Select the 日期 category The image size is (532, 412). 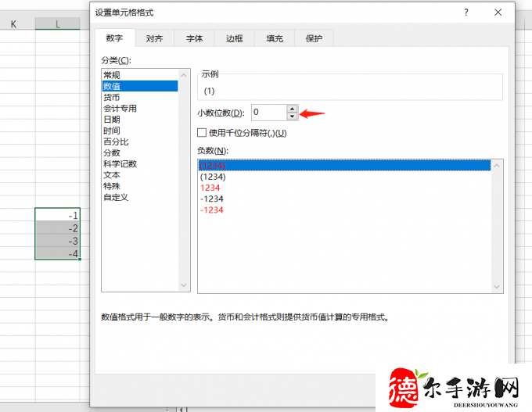pos(140,120)
